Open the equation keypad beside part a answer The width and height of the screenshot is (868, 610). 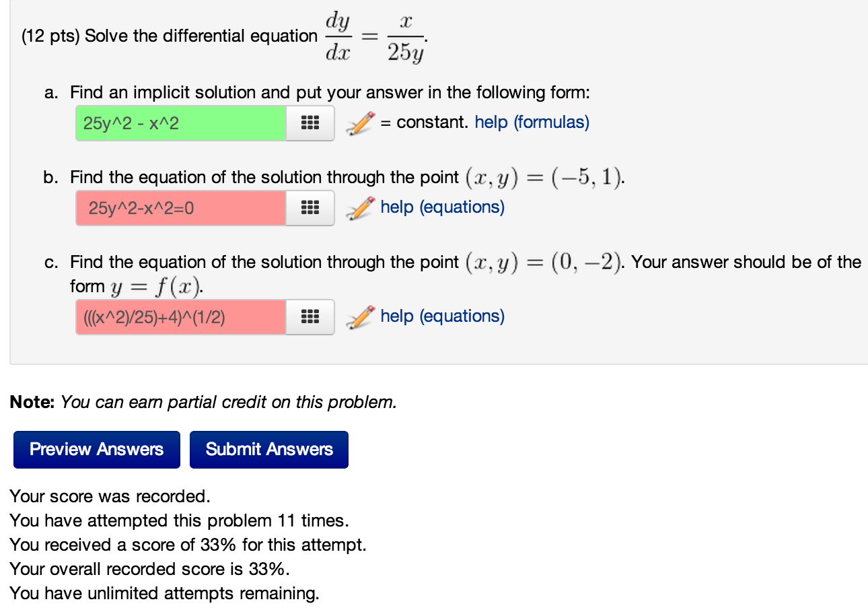pyautogui.click(x=310, y=123)
